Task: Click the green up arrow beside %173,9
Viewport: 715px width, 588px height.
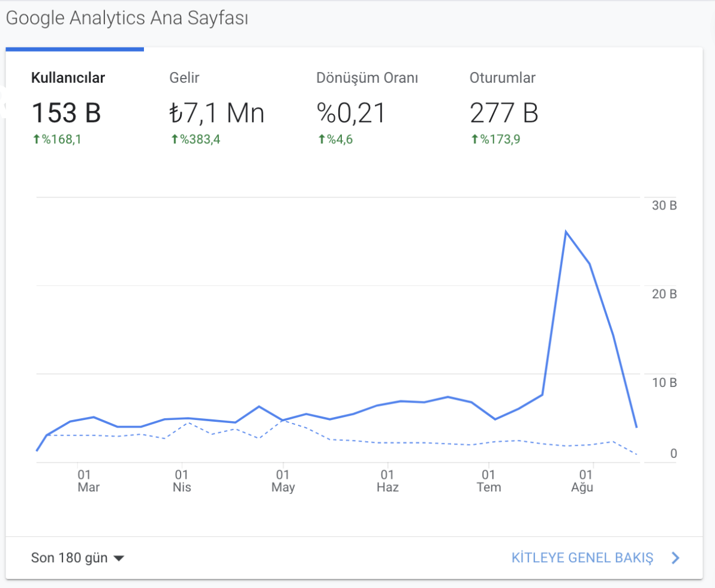Action: (x=474, y=140)
